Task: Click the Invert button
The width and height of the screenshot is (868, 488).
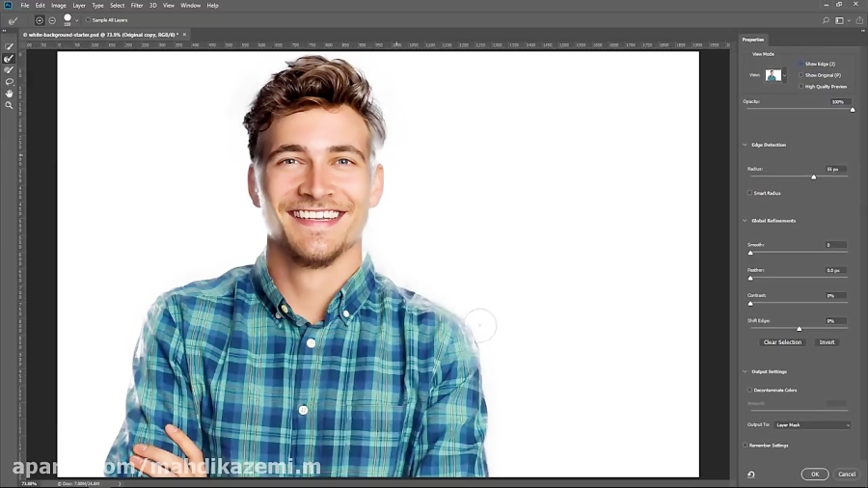Action: (827, 342)
